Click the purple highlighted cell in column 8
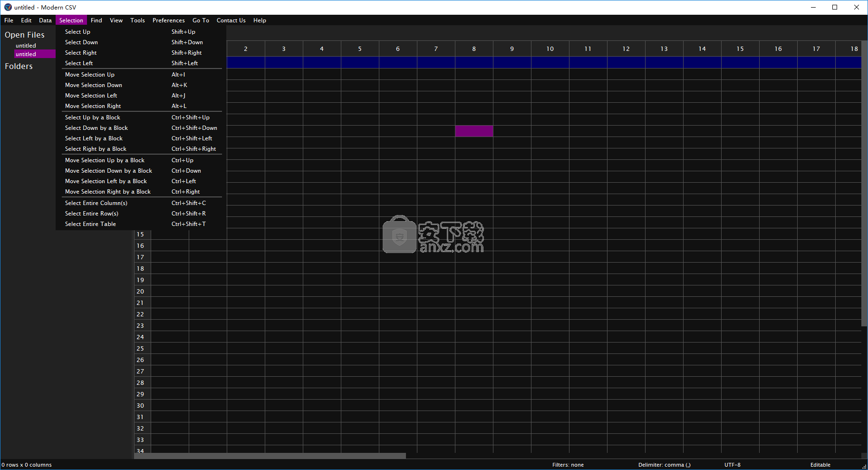The image size is (868, 470). tap(474, 131)
